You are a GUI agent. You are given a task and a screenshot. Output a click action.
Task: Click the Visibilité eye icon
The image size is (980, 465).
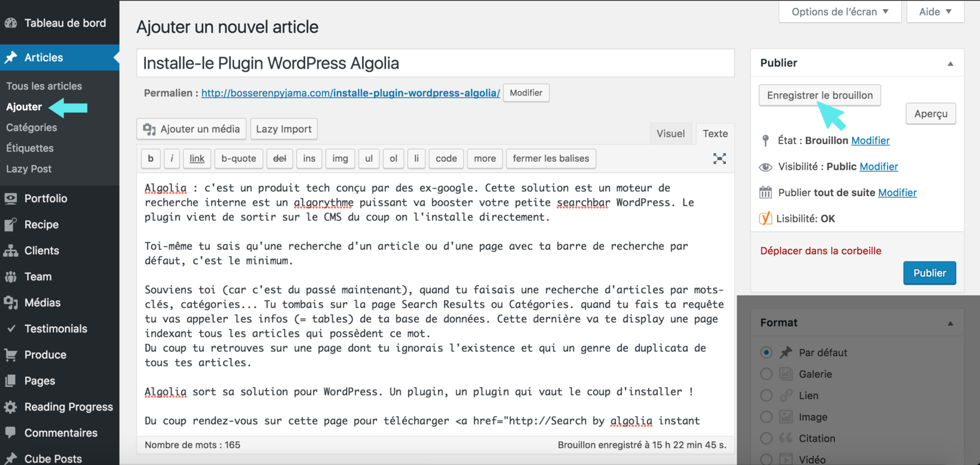pyautogui.click(x=766, y=167)
